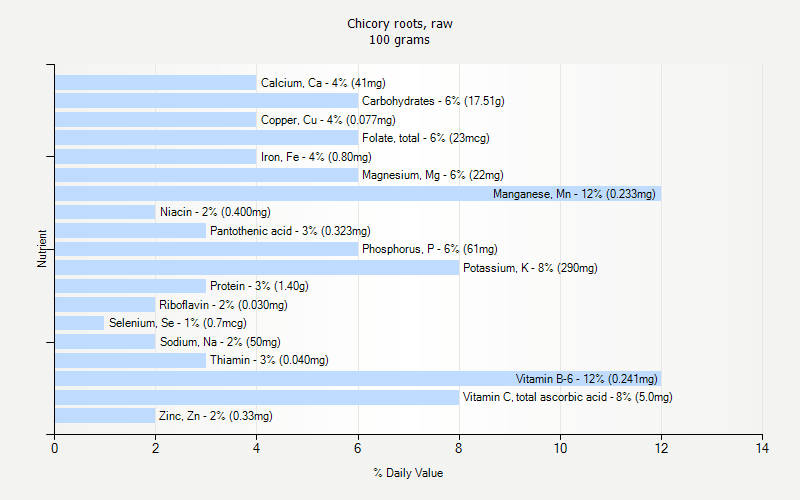Click the Calcium blue bar
800x500 pixels.
pos(156,83)
